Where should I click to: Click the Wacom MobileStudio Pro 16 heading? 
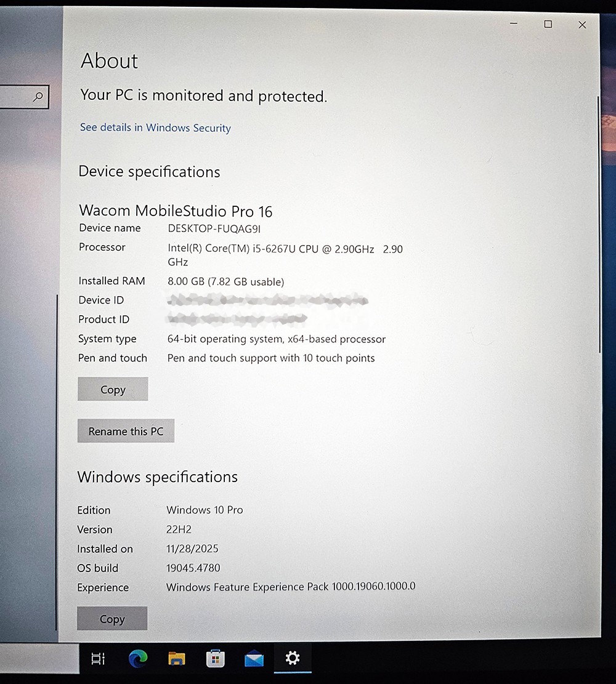point(176,211)
